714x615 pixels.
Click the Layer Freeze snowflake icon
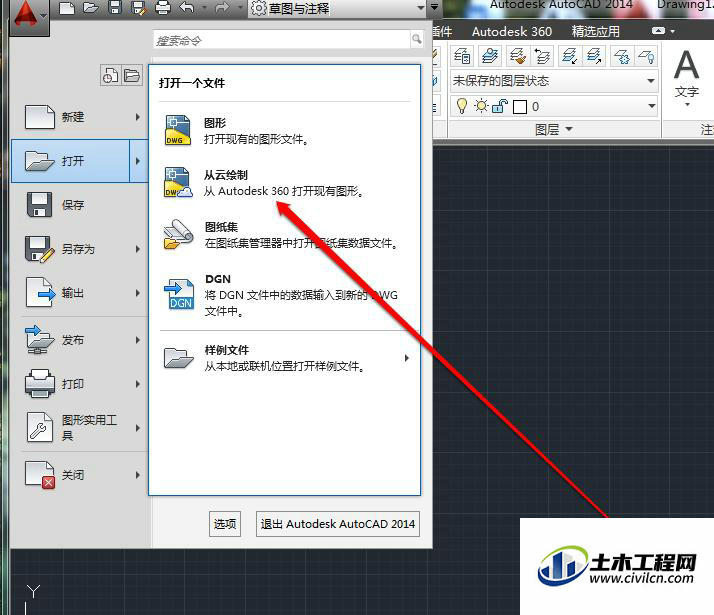pos(622,56)
